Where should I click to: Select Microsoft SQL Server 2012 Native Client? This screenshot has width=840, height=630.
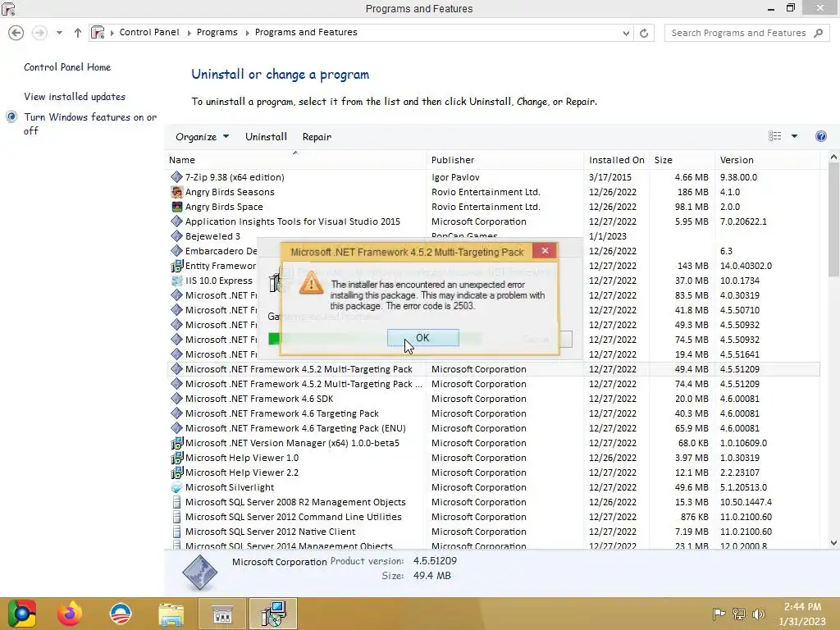pyautogui.click(x=270, y=532)
